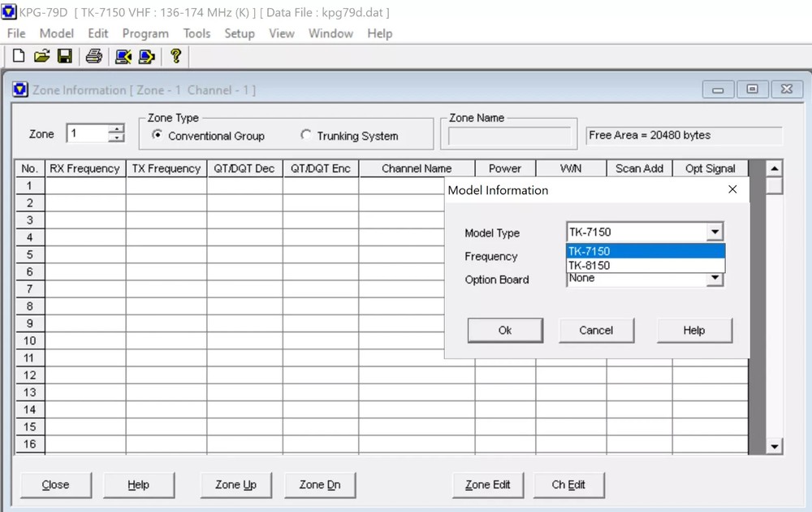Print using the printer toolbar icon
The width and height of the screenshot is (812, 512).
(93, 55)
